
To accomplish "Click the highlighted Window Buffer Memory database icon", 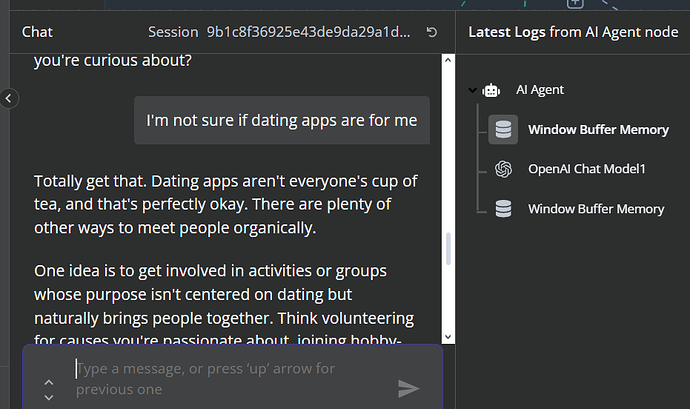I will click(x=503, y=129).
